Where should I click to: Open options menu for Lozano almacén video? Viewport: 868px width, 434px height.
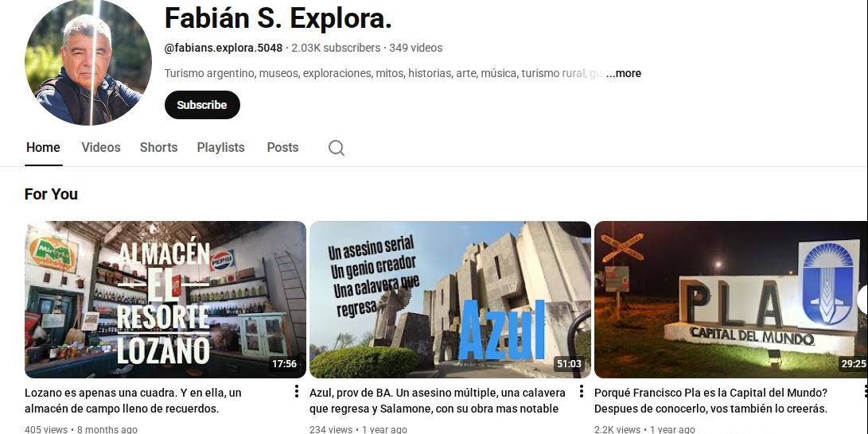[x=297, y=391]
